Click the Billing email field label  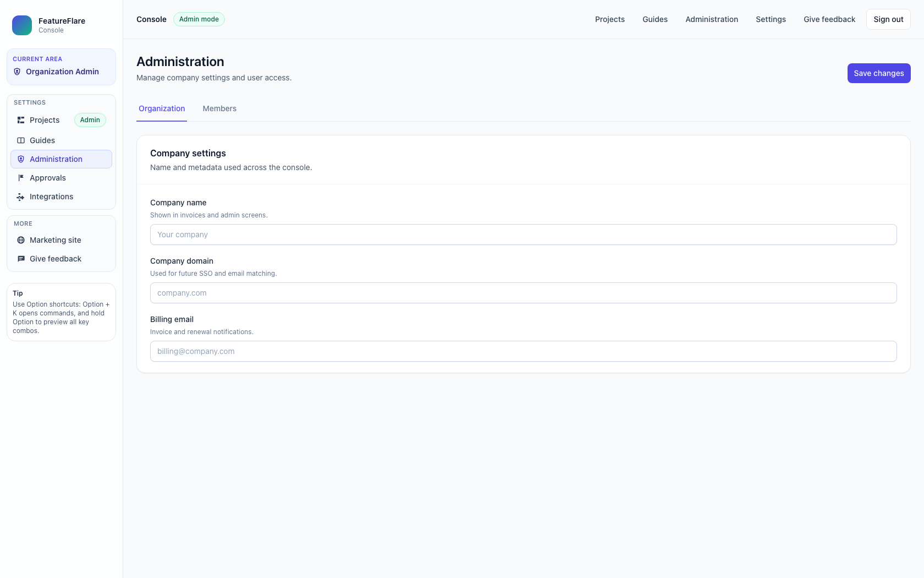172,319
